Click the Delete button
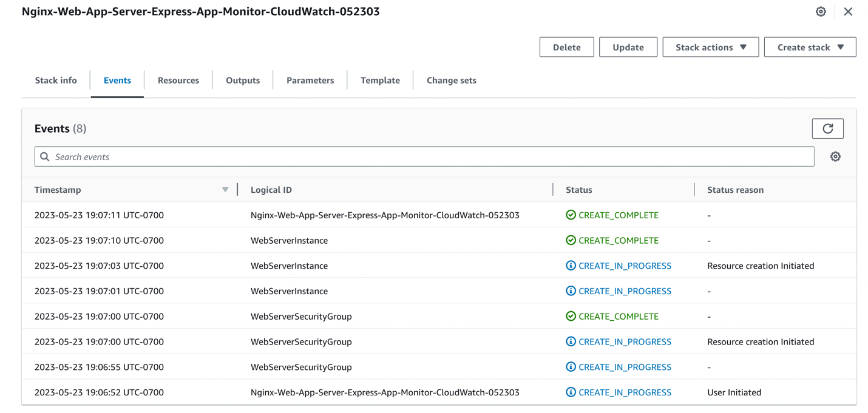 [566, 47]
